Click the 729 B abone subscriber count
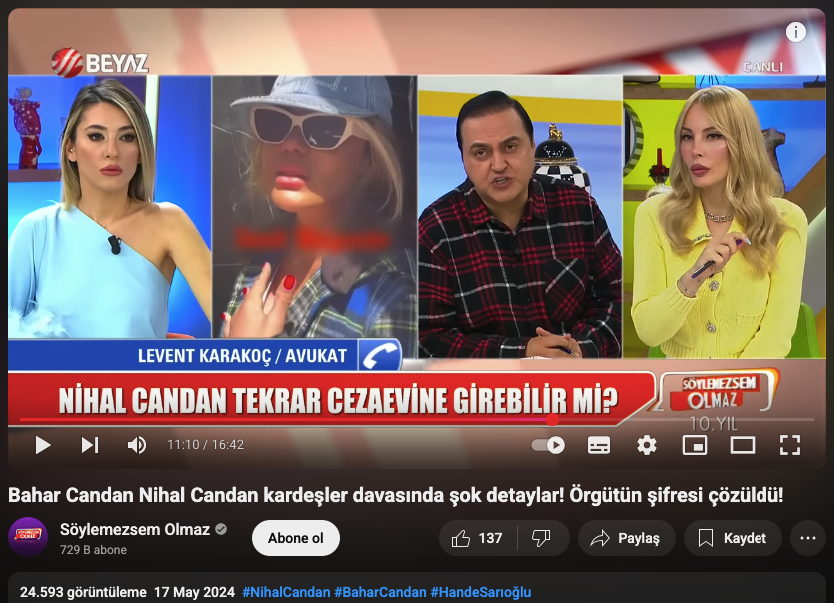Viewport: 834px width, 603px height. click(93, 550)
